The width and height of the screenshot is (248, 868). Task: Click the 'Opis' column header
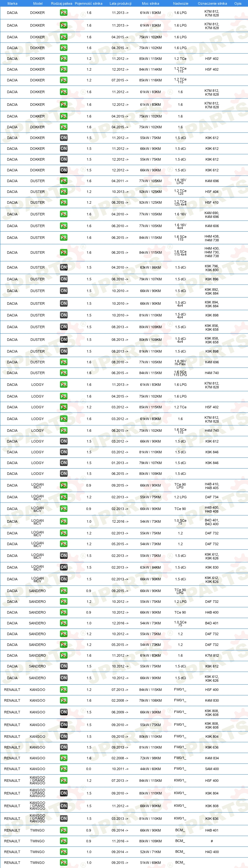coord(238,3)
